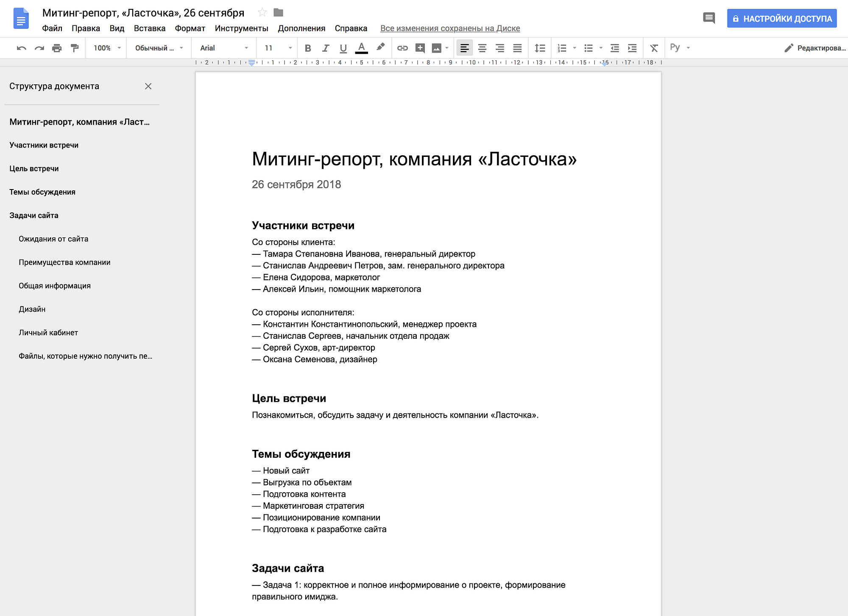Screen dimensions: 848x616
Task: Move document using folder icon
Action: coord(278,13)
